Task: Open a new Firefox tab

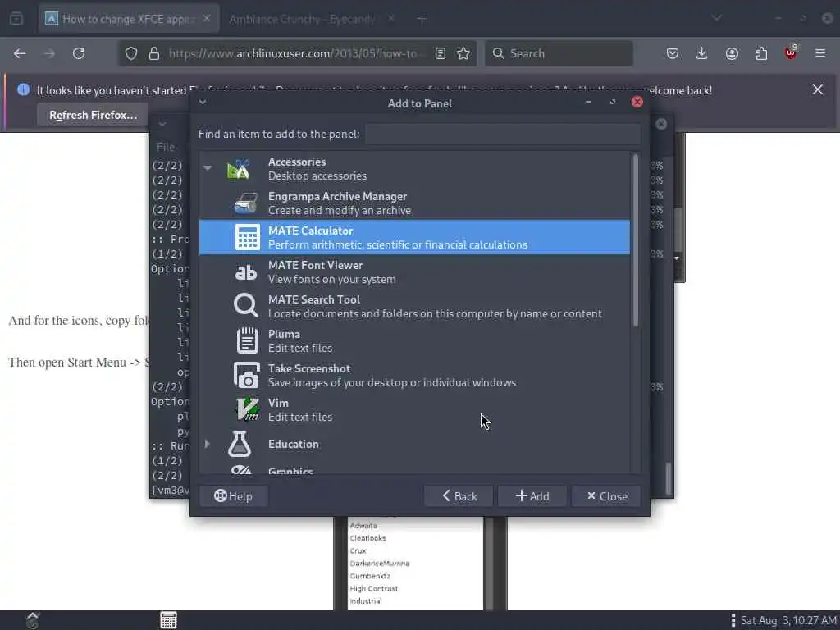Action: tap(422, 19)
